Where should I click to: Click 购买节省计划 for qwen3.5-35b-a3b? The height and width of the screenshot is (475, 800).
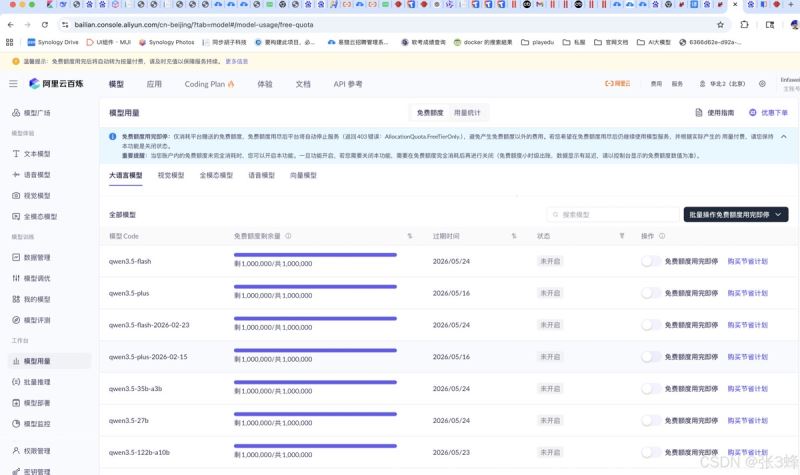747,389
